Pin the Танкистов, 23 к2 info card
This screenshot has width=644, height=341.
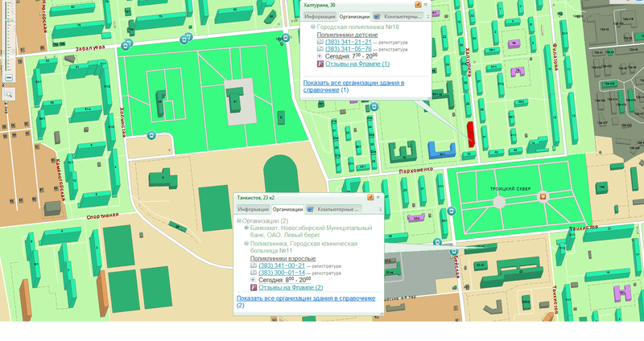(x=370, y=197)
